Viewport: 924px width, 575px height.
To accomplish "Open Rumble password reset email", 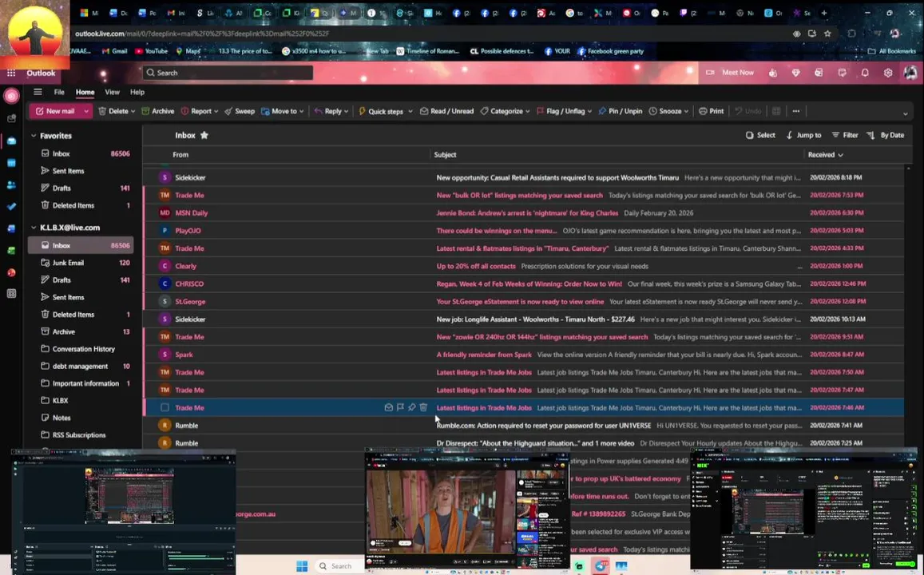I will point(523,425).
